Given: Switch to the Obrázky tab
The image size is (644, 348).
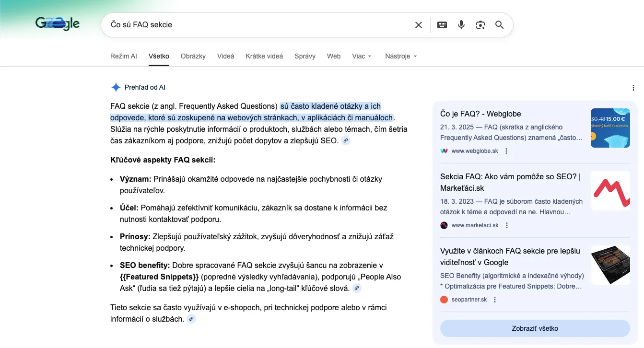Looking at the screenshot, I should (x=193, y=56).
